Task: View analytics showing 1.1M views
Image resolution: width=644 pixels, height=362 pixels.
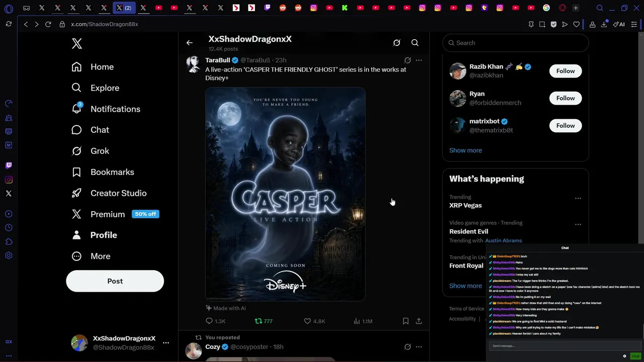Action: 363,321
